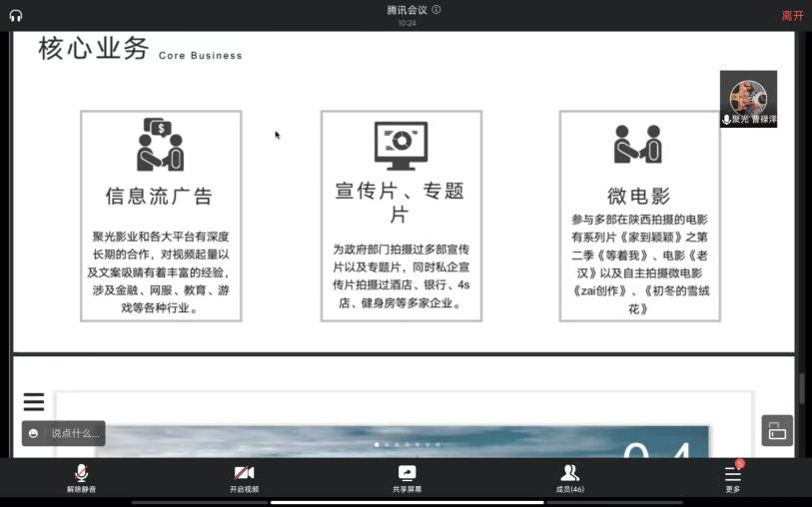Screen dimensions: 812x507
Task: Leave the meeting (离开)
Action: (x=792, y=15)
